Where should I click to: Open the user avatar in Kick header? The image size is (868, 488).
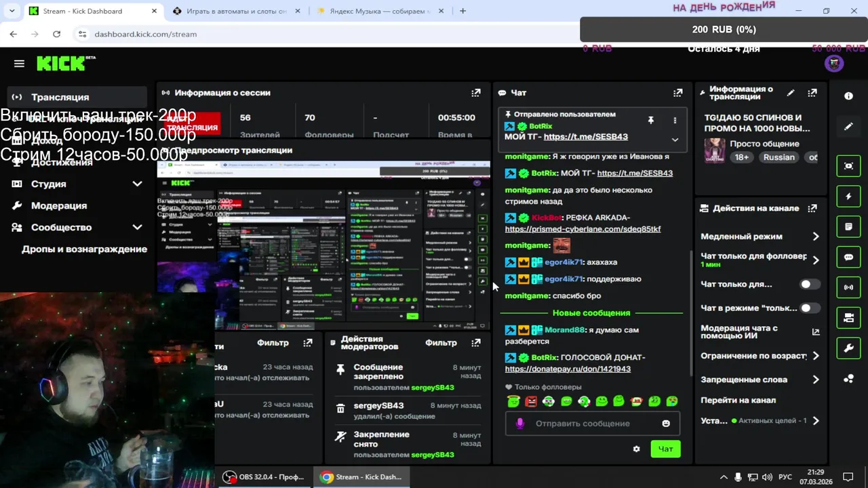[834, 63]
